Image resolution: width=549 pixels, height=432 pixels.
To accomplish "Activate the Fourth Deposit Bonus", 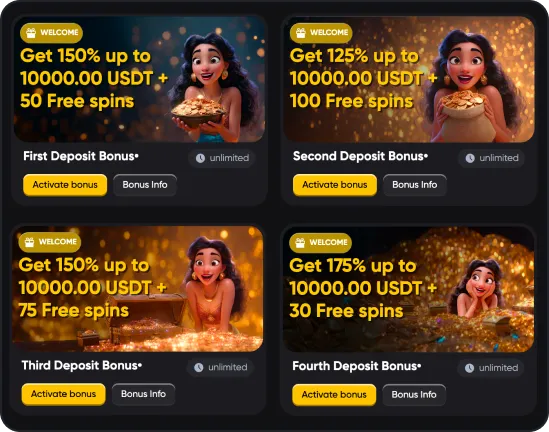I will click(334, 395).
